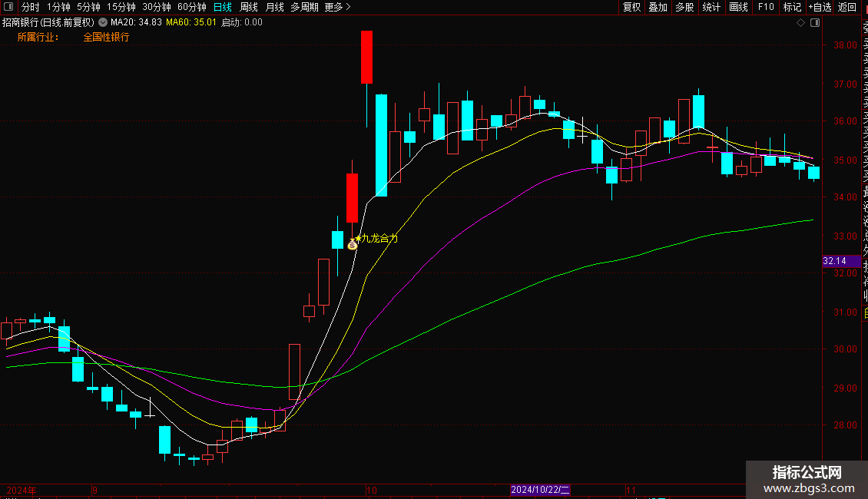The image size is (868, 499).
Task: Click the 返回 back button
Action: [x=847, y=7]
